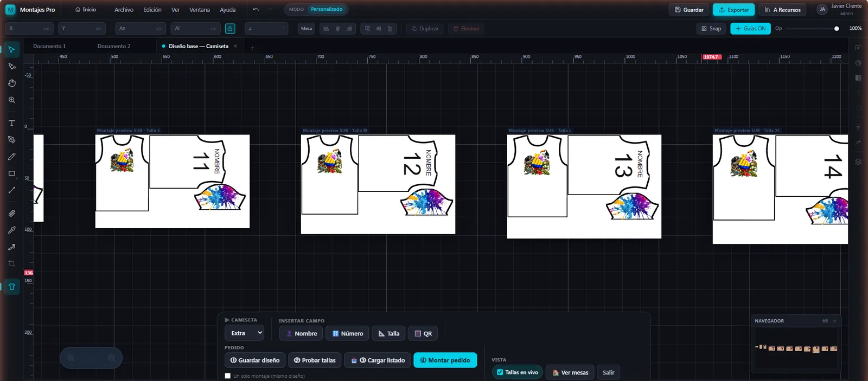Screen dimensions: 868x381
Task: Open the JA user avatar
Action: tap(822, 9)
